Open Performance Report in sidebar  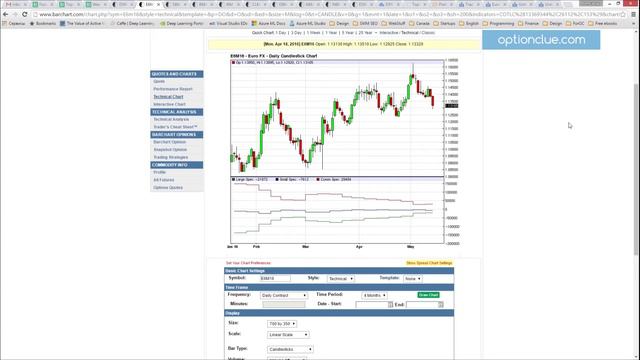click(173, 89)
